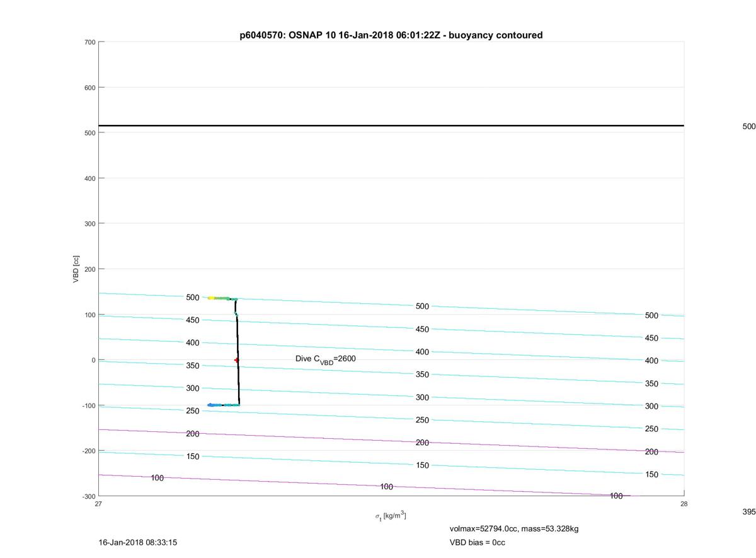
Task: Click the 'volmax=52794.0cc, mass=53.328kg' text
Action: tap(514, 528)
